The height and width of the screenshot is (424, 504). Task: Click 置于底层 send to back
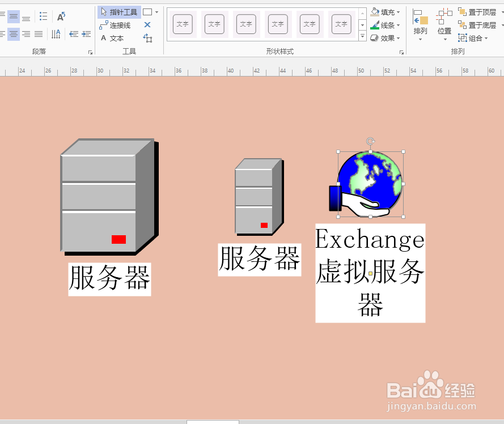pos(478,25)
